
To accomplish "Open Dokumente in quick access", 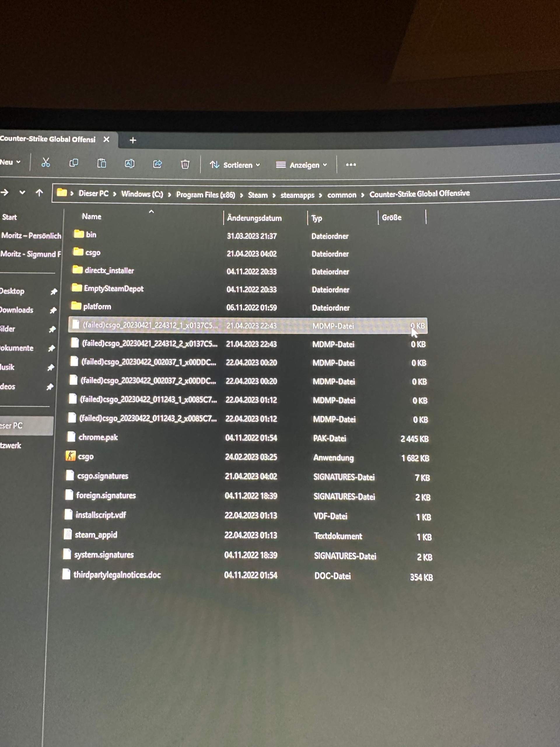I will point(17,348).
